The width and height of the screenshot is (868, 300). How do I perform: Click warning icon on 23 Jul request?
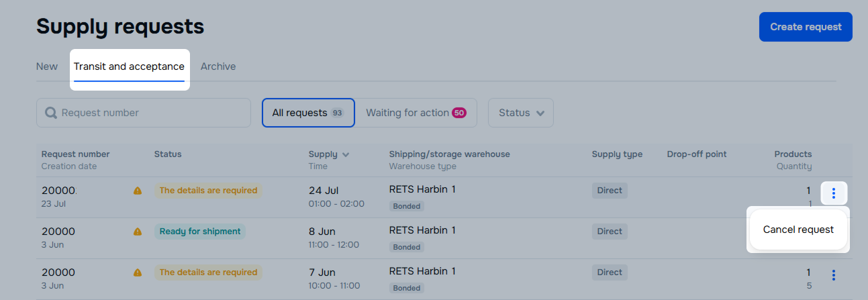(x=138, y=191)
